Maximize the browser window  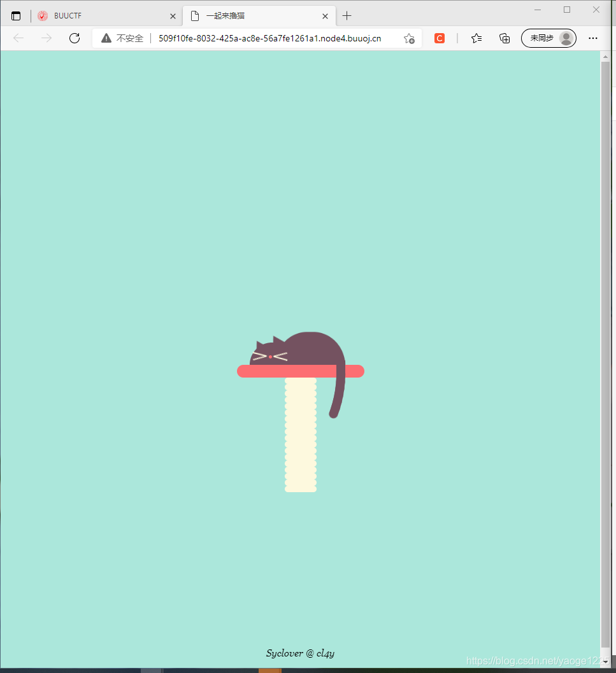(567, 10)
